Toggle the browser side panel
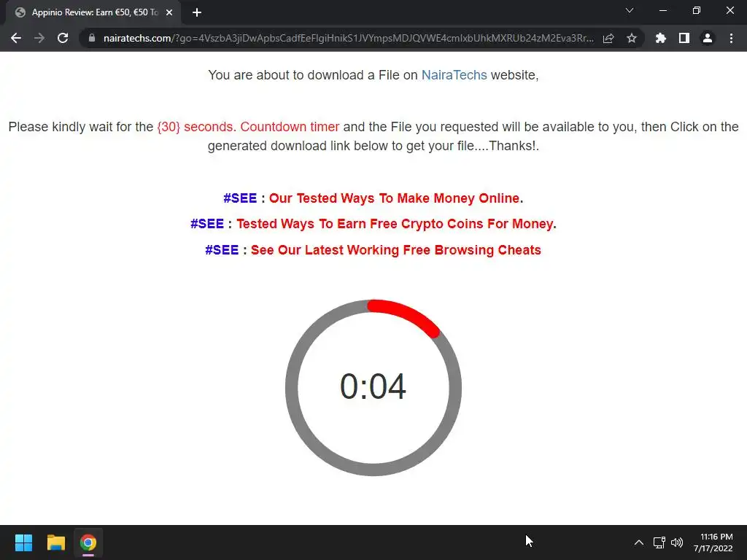Image resolution: width=747 pixels, height=560 pixels. point(684,38)
